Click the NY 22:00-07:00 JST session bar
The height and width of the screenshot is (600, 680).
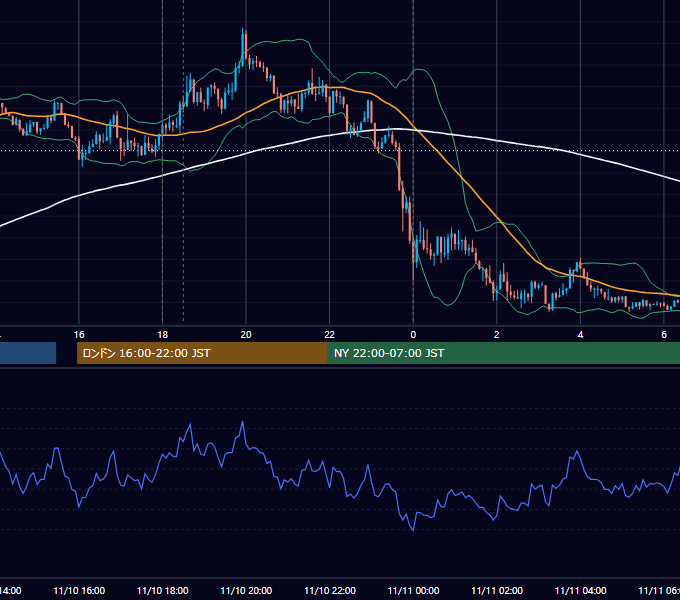point(503,353)
